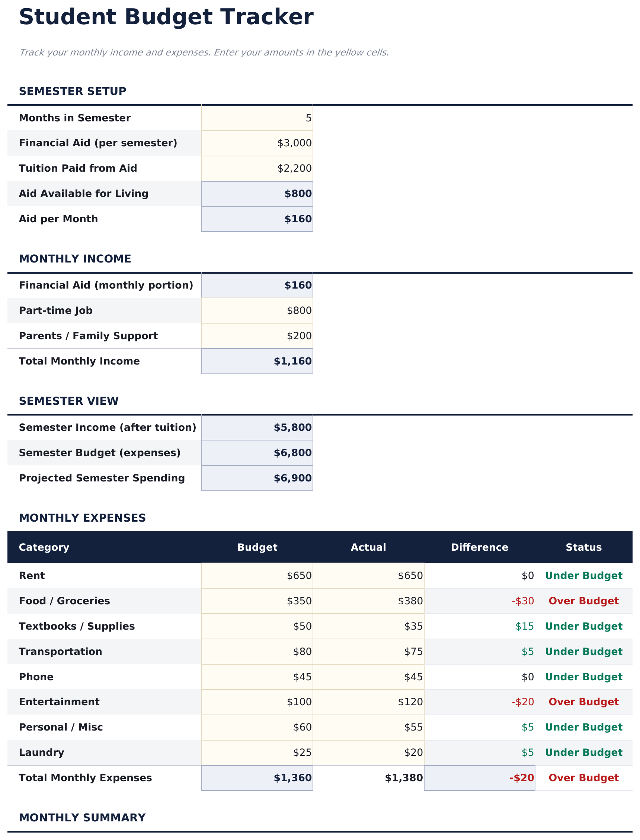Click the Personal / Misc budget cell
Viewport: 640px width, 840px height.
point(257,727)
